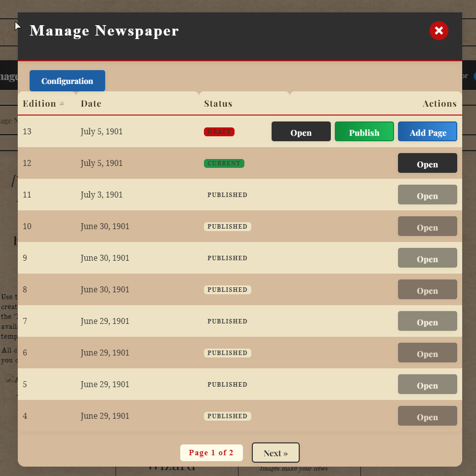Click PUBLISHED status of edition 5
Viewport: 476px width, 476px height.
coord(227,384)
